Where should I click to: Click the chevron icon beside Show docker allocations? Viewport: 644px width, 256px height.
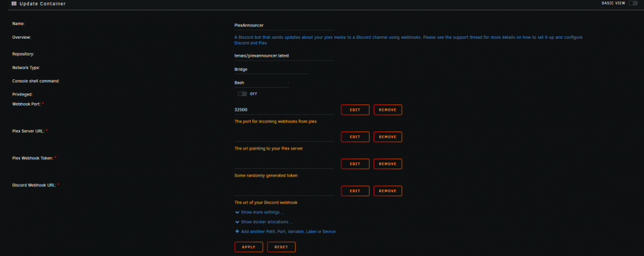pyautogui.click(x=237, y=222)
